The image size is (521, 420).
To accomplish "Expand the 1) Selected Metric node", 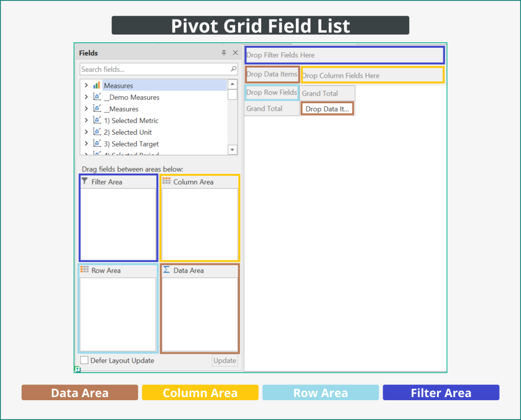I will [x=85, y=121].
